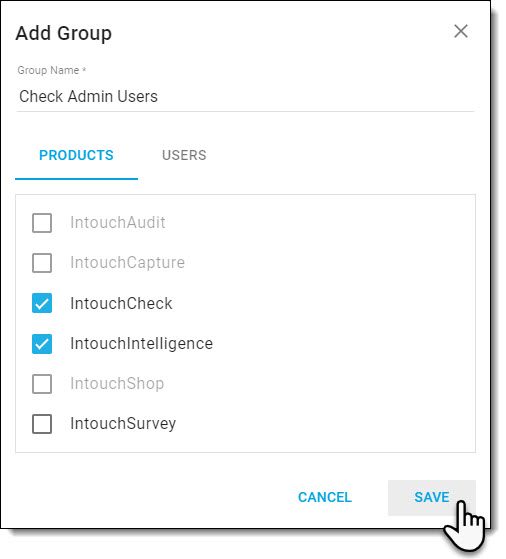Uncheck the IntouchCheck checkbox
Screen dimensions: 506x559
click(x=42, y=303)
